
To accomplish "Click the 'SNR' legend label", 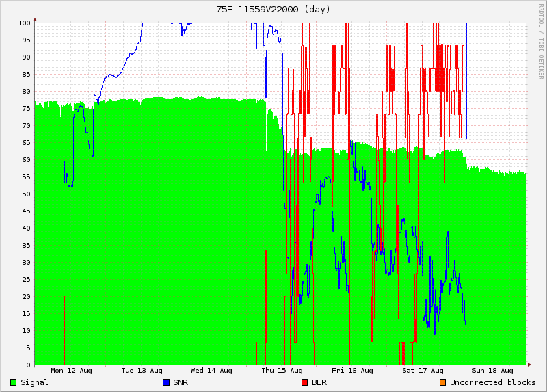I will pyautogui.click(x=181, y=382).
